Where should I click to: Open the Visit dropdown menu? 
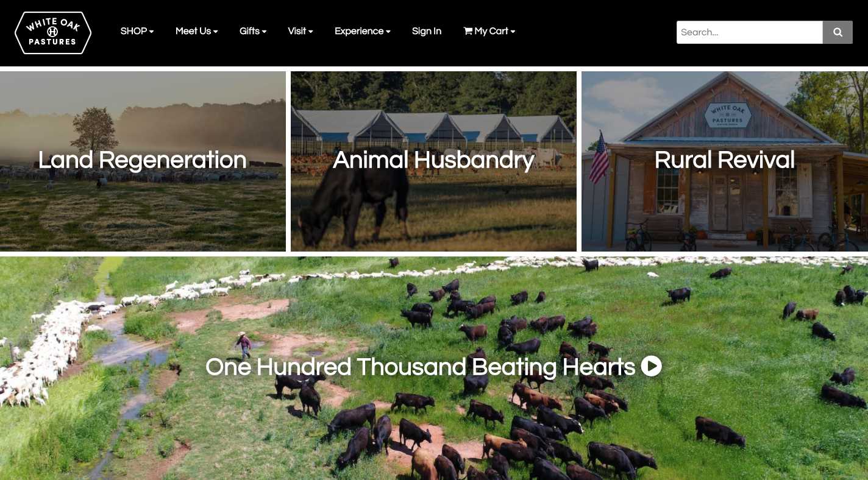pos(301,31)
